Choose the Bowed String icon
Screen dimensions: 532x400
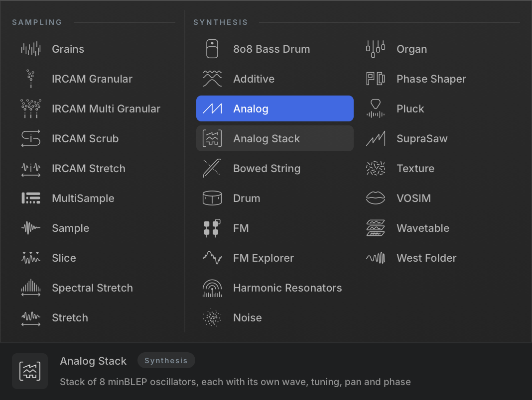point(212,169)
